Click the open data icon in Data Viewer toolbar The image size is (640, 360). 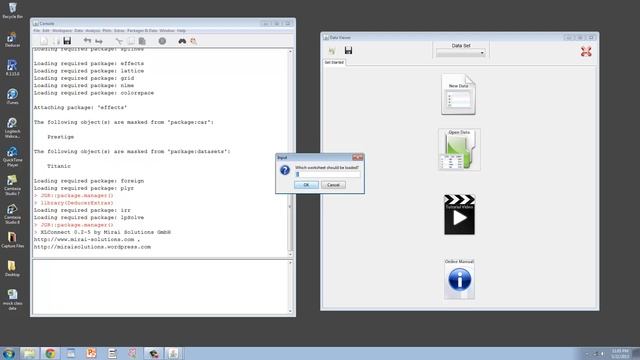332,51
